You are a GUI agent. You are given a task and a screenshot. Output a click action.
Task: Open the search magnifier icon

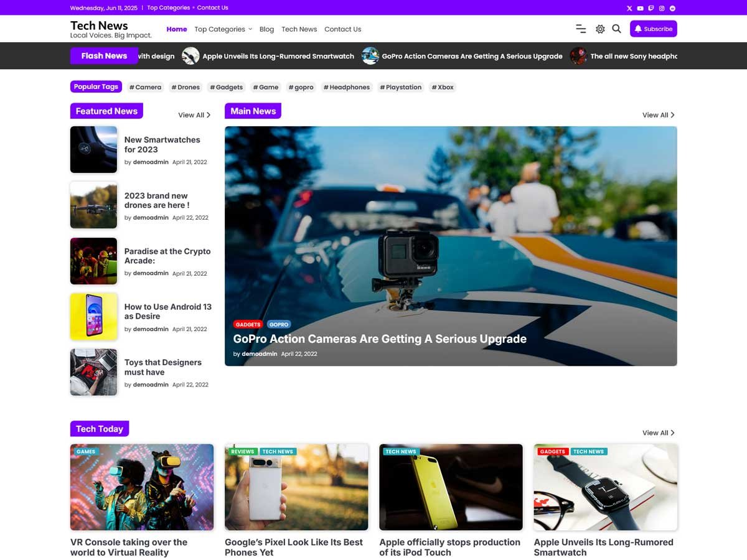[616, 29]
